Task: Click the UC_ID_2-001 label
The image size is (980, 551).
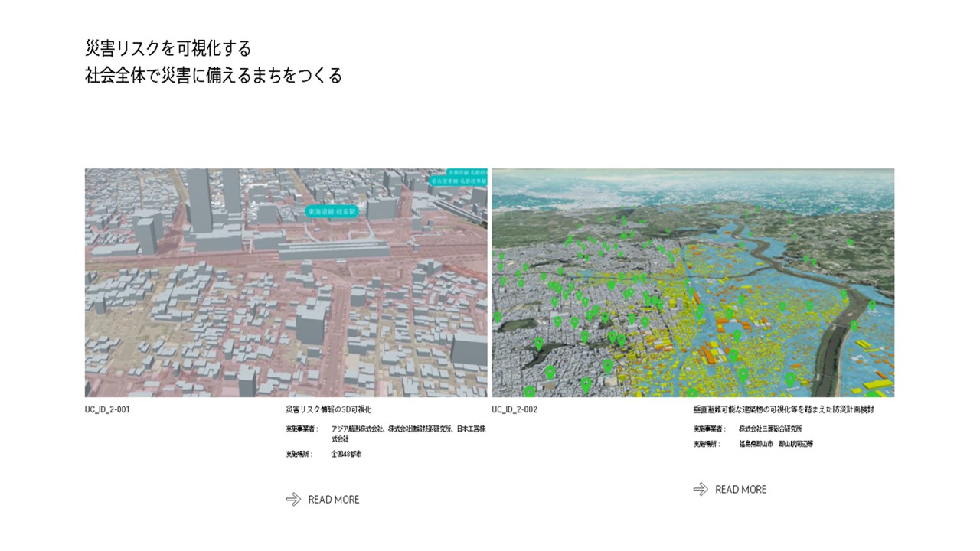Action: [107, 410]
